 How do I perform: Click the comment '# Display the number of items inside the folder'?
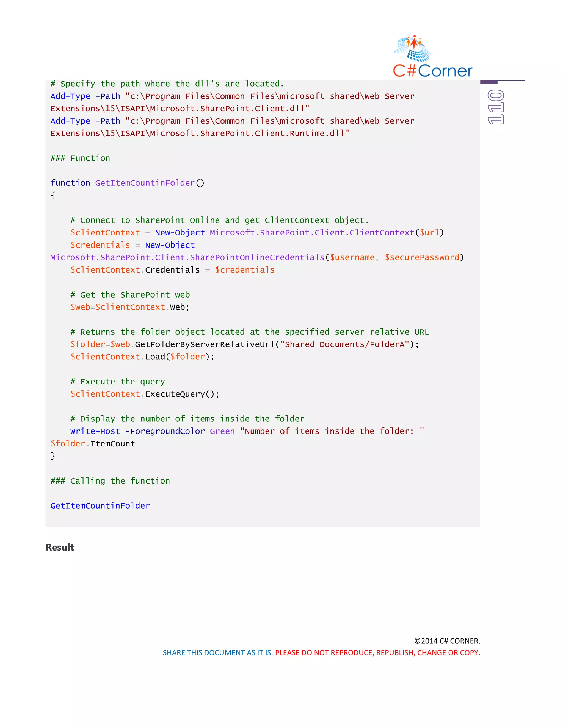click(187, 419)
